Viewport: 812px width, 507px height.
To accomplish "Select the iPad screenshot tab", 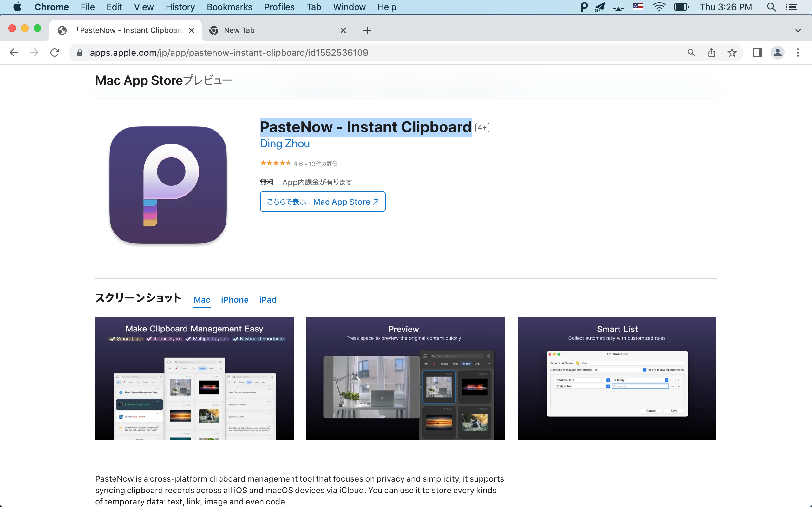I will coord(267,299).
